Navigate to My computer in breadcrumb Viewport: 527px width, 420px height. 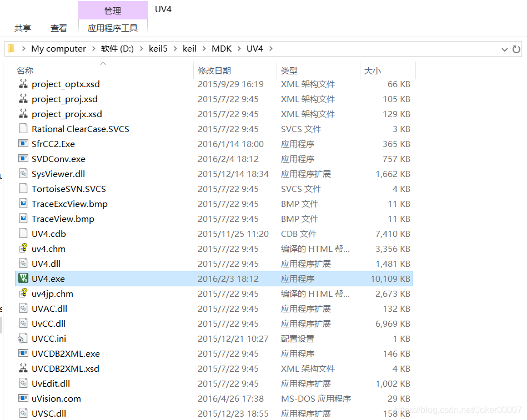tap(58, 49)
